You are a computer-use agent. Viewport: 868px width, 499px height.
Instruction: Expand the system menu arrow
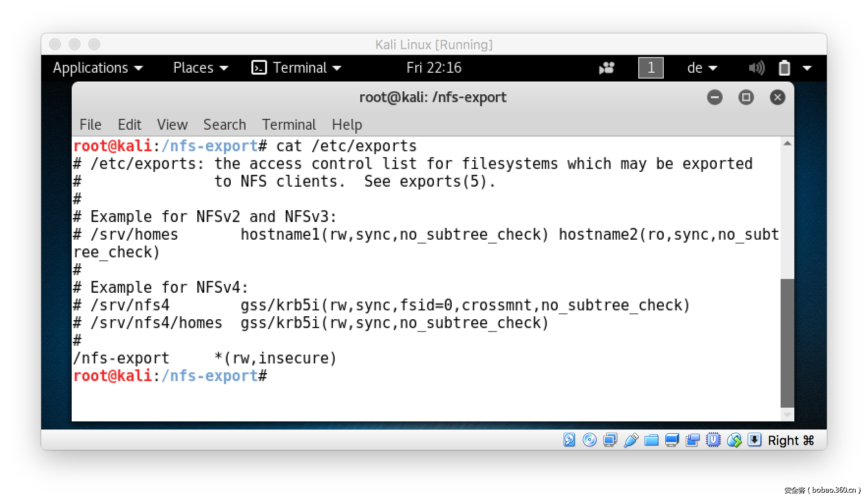coord(807,68)
